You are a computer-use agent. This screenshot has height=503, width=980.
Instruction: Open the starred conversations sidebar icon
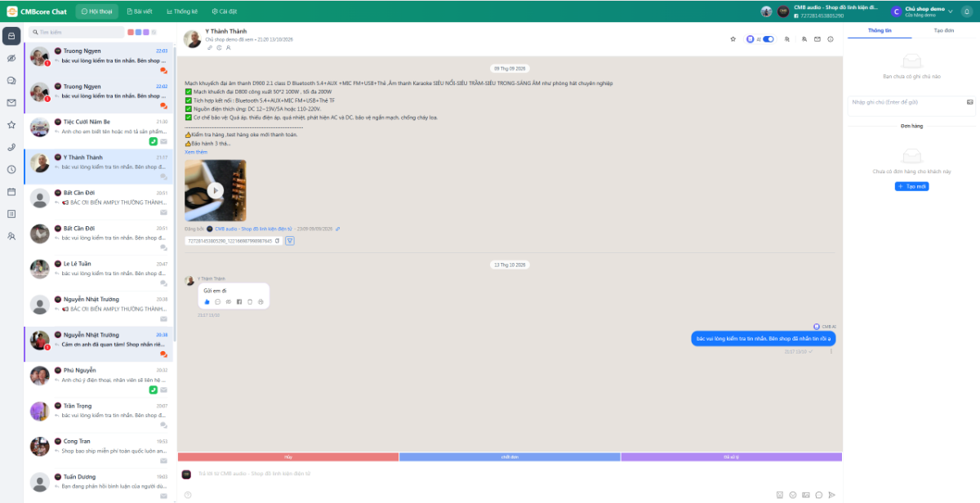[11, 125]
